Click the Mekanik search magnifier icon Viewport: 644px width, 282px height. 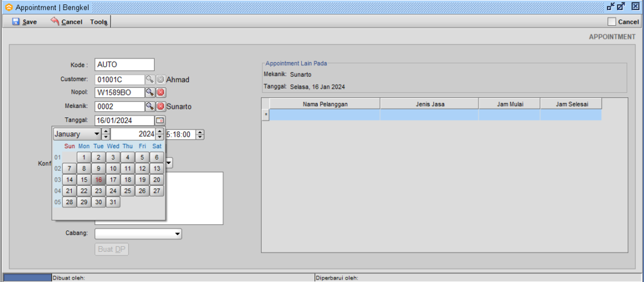coord(150,106)
